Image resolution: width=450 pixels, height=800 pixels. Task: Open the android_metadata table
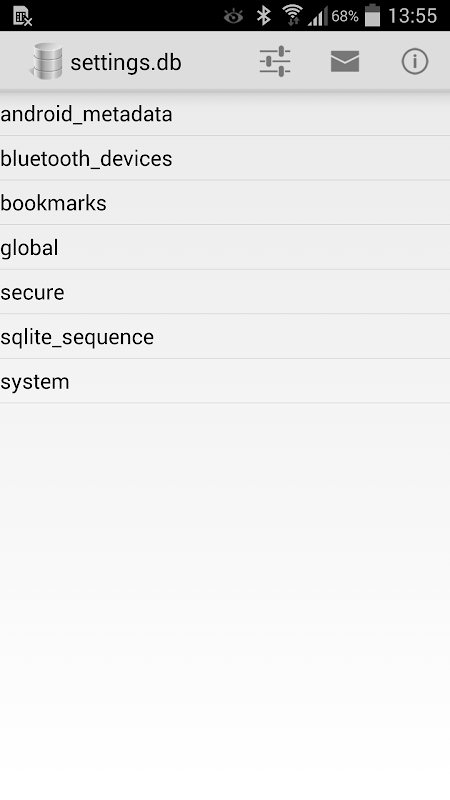click(x=225, y=114)
